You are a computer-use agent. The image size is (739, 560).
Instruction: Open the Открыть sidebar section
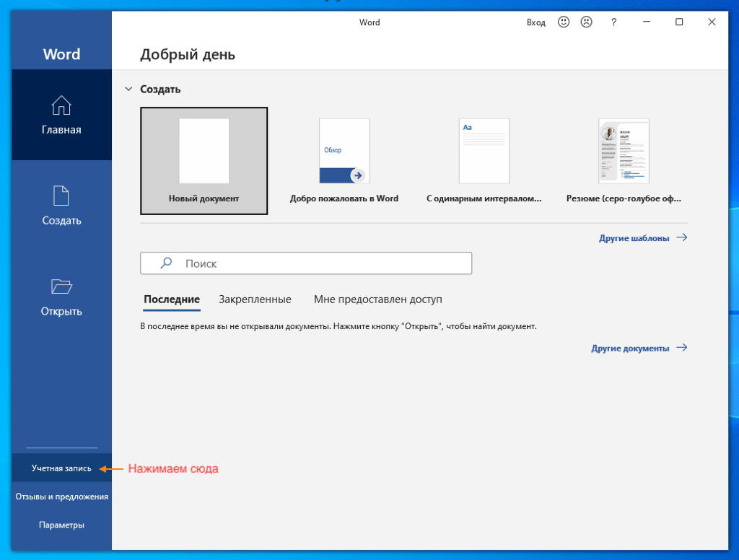(x=61, y=297)
